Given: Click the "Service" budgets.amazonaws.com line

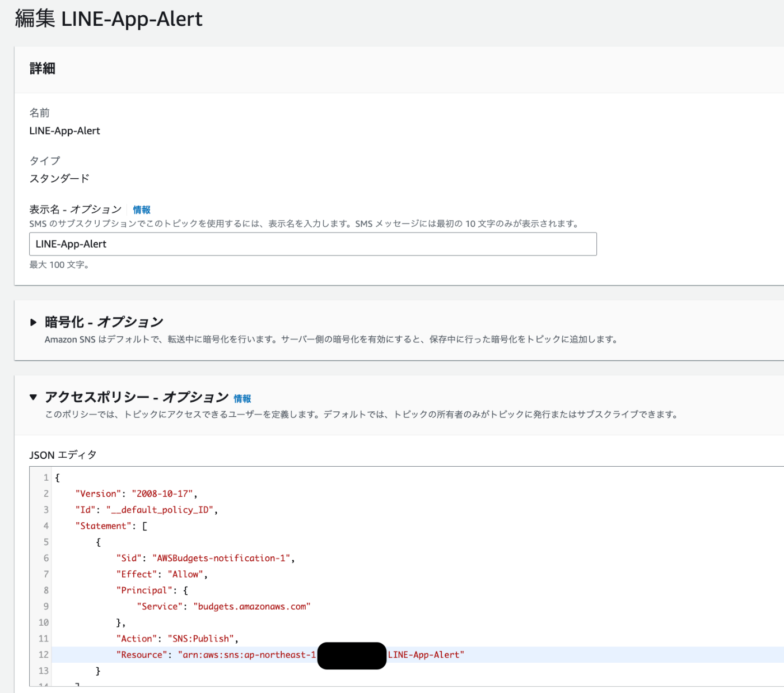Looking at the screenshot, I should point(223,607).
